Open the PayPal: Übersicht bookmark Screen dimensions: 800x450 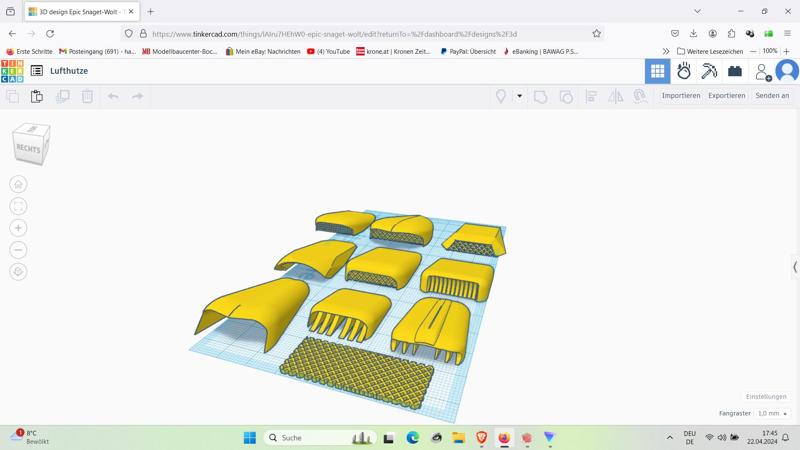pyautogui.click(x=468, y=52)
